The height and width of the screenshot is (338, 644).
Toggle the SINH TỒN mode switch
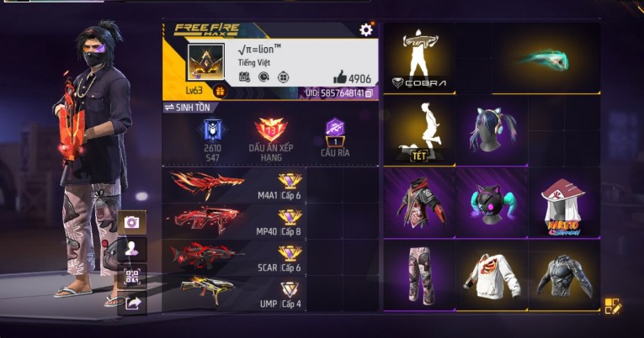187,108
